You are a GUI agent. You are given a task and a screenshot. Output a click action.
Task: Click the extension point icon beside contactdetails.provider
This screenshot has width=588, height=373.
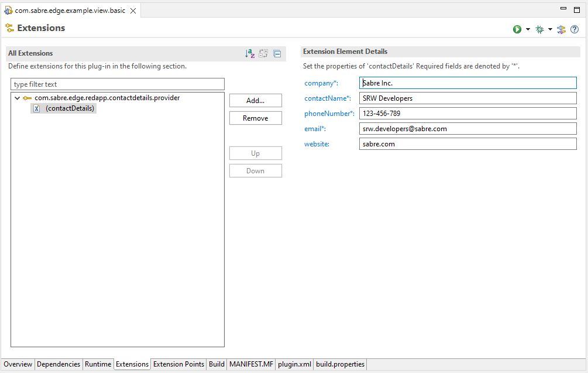pos(27,98)
